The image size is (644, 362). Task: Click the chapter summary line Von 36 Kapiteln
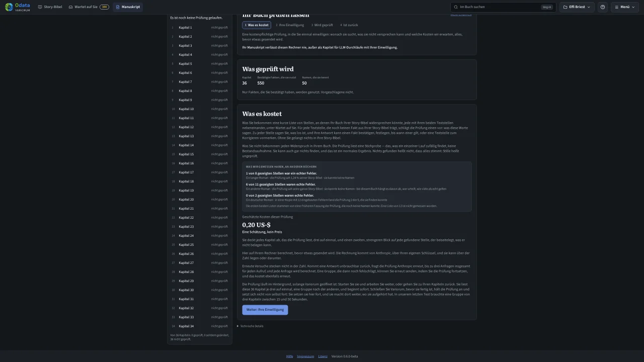(200, 337)
